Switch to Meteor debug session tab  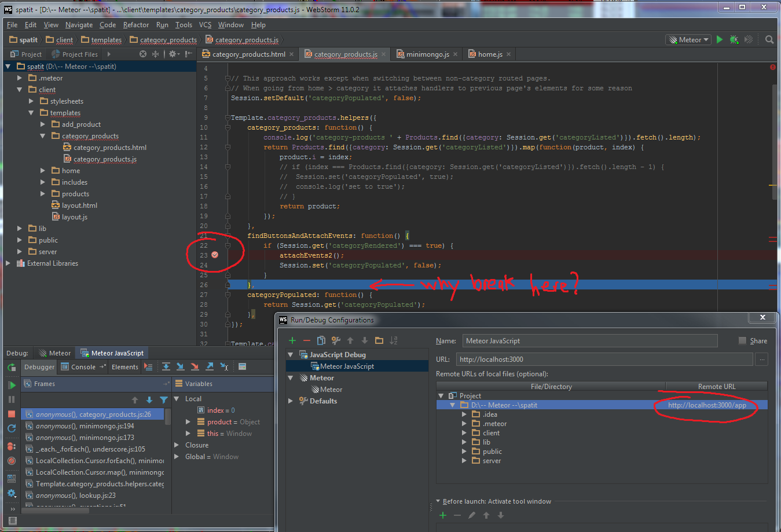(x=55, y=353)
